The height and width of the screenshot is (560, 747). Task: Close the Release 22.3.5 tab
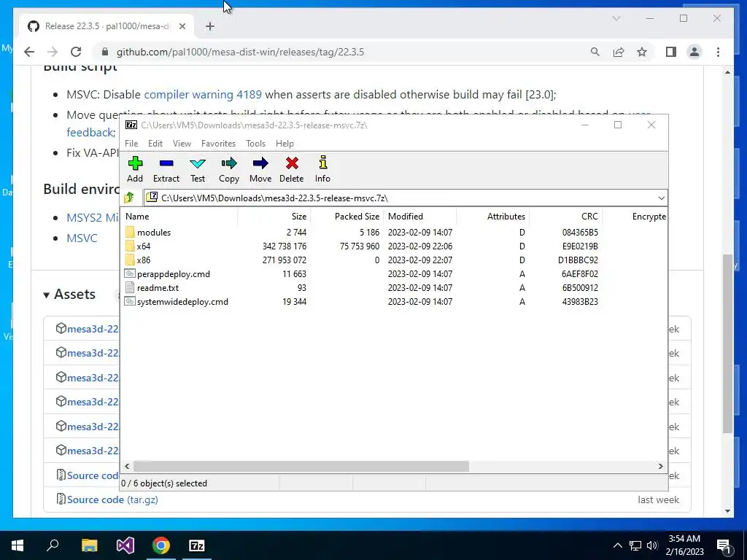(x=182, y=26)
